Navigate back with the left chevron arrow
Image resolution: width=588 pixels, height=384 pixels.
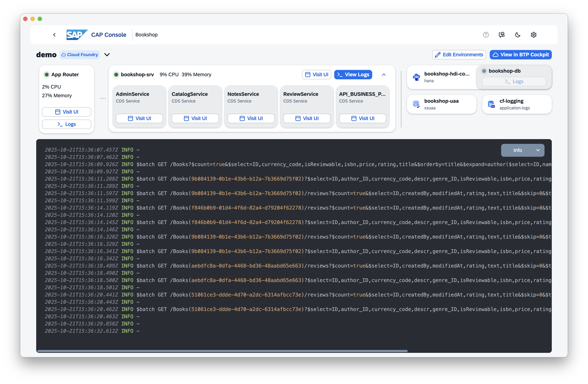pos(54,35)
